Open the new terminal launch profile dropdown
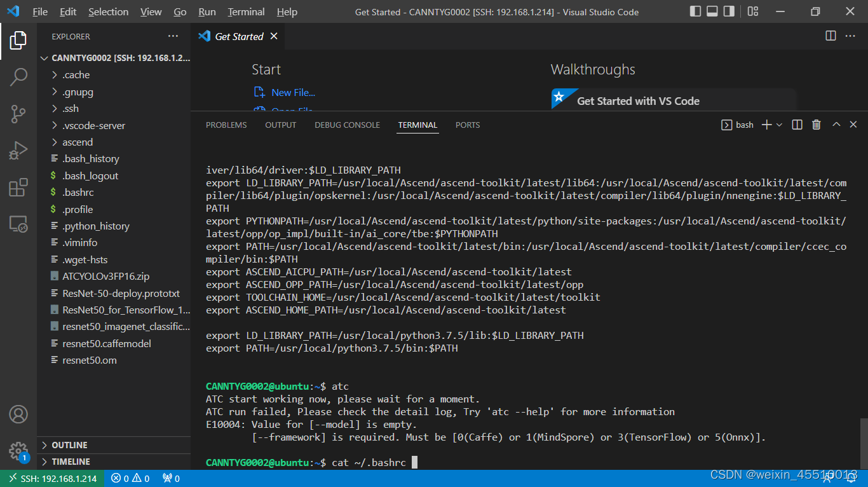Image resolution: width=868 pixels, height=487 pixels. 779,125
